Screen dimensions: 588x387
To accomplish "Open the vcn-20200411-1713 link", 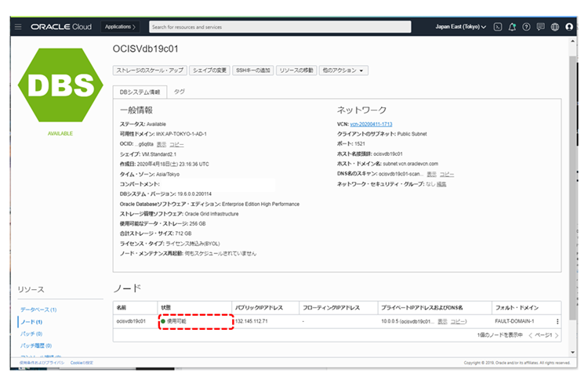I will [371, 124].
